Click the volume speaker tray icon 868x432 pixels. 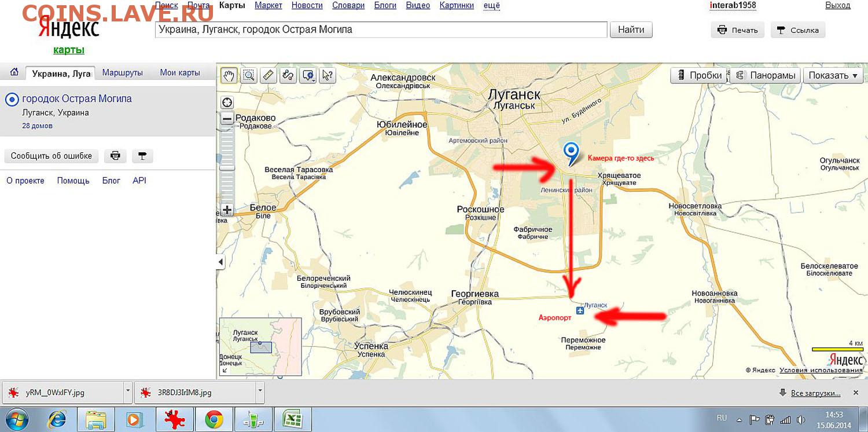801,419
